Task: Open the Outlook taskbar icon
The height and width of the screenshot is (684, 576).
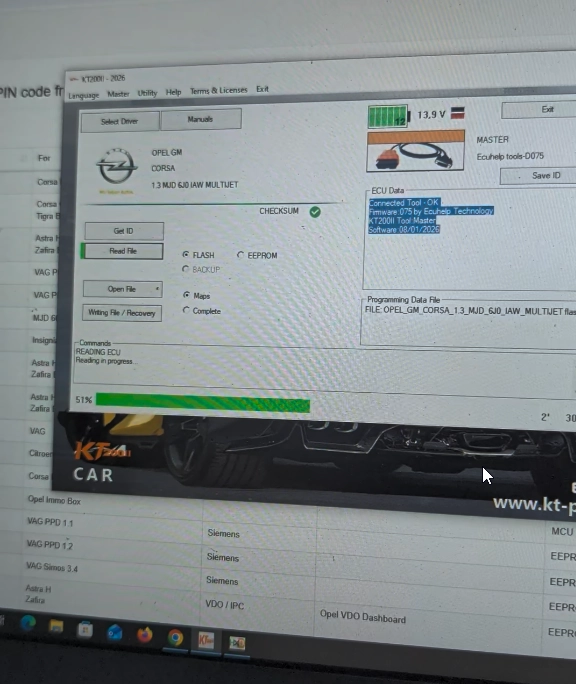Action: tap(115, 632)
